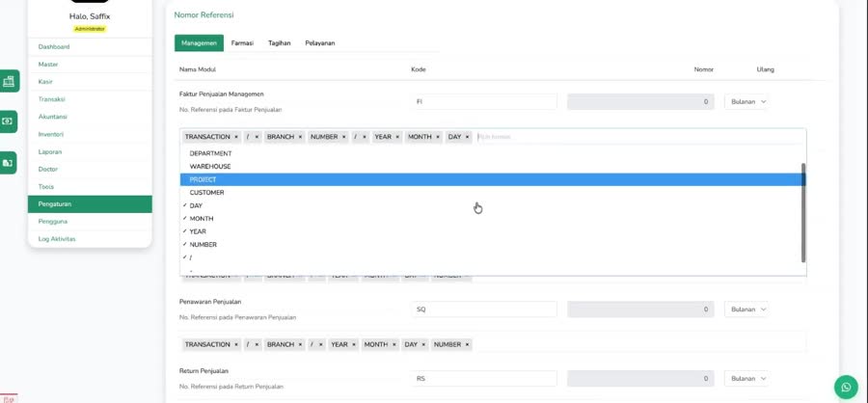
Task: Open Bulanan dropdown for Return Penjualan
Action: (x=746, y=379)
